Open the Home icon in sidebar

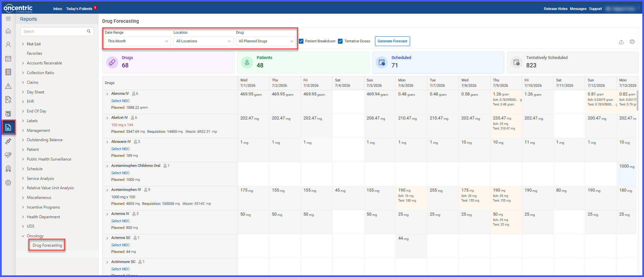pos(8,31)
